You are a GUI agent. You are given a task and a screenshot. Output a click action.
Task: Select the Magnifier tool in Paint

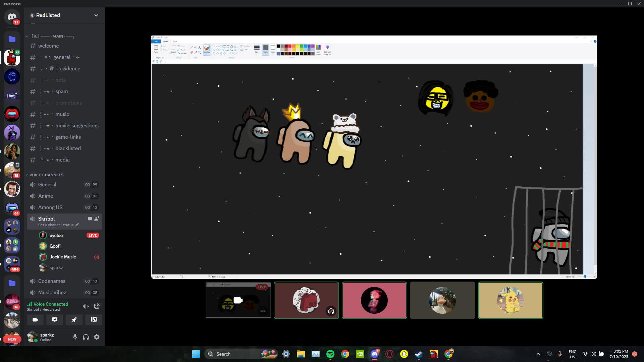[199, 52]
